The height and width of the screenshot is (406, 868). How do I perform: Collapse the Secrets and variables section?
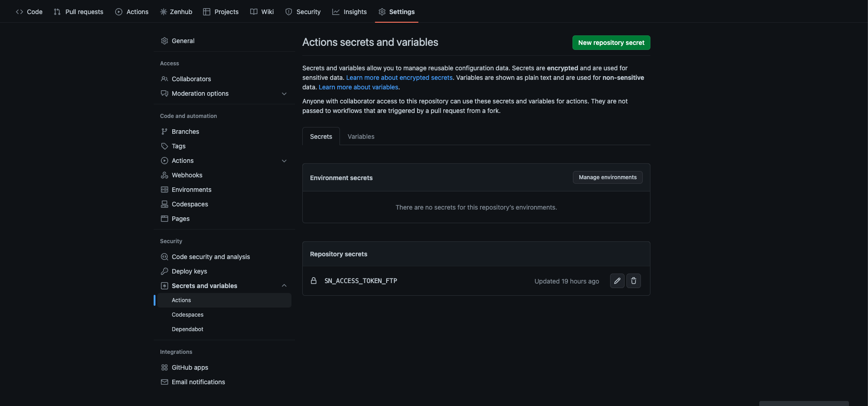click(x=284, y=286)
